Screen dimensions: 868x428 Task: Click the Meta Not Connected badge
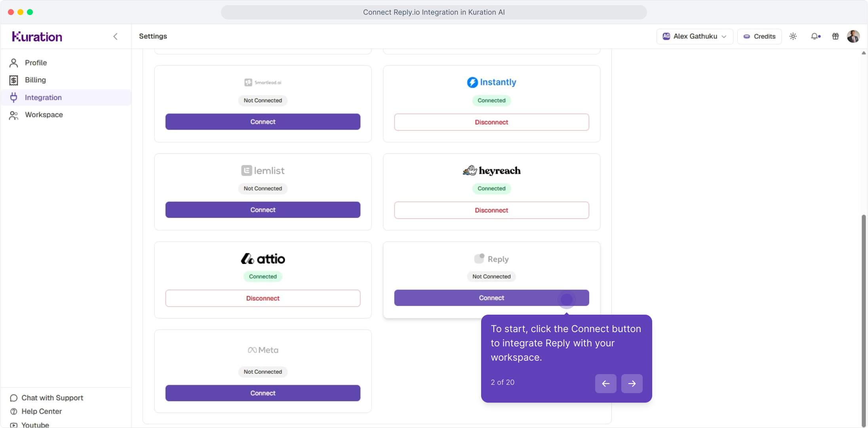pos(263,372)
